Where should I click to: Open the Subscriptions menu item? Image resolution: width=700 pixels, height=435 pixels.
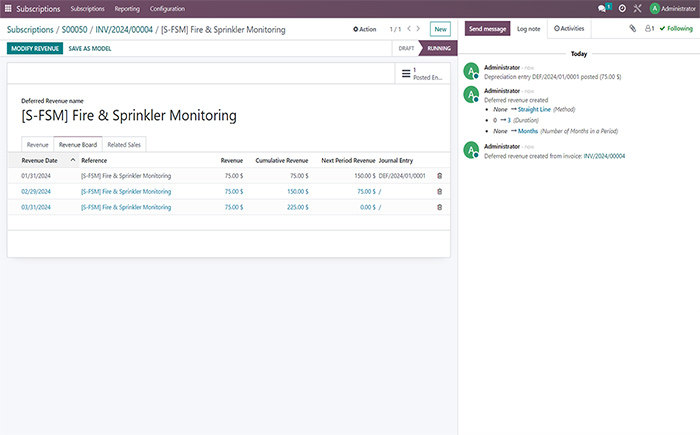(x=88, y=8)
